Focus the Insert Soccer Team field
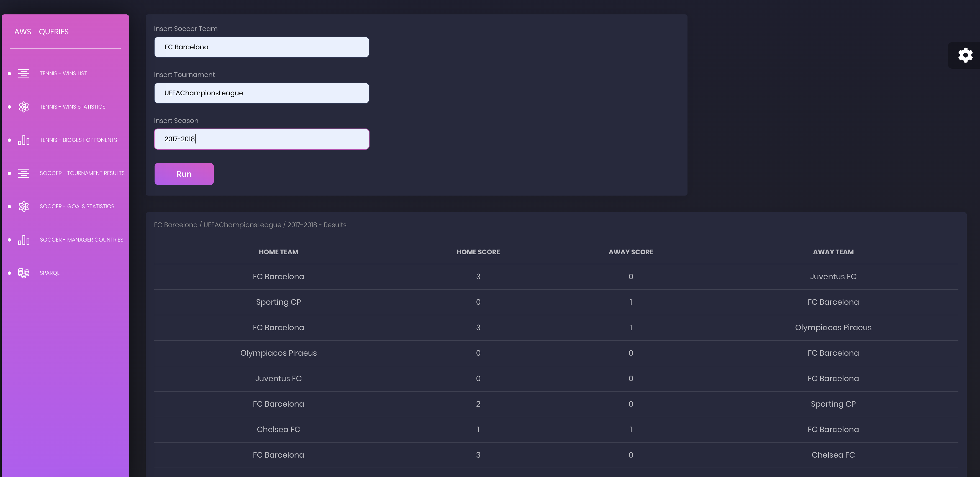Image resolution: width=980 pixels, height=477 pixels. (261, 47)
